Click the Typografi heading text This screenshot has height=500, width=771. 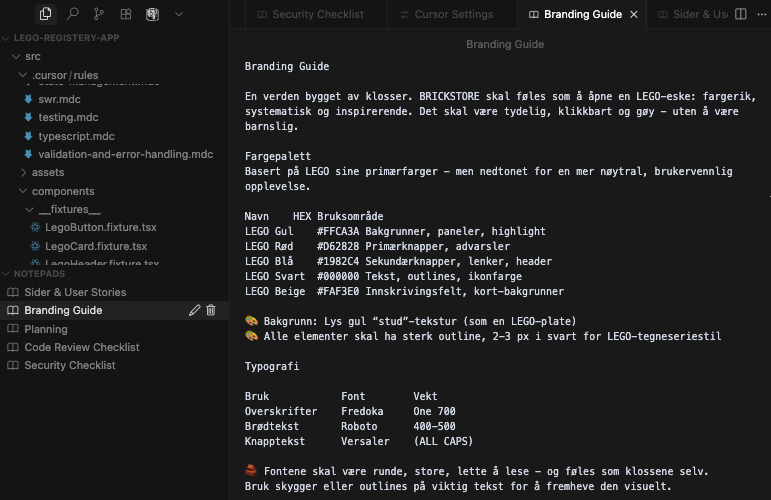pyautogui.click(x=272, y=366)
